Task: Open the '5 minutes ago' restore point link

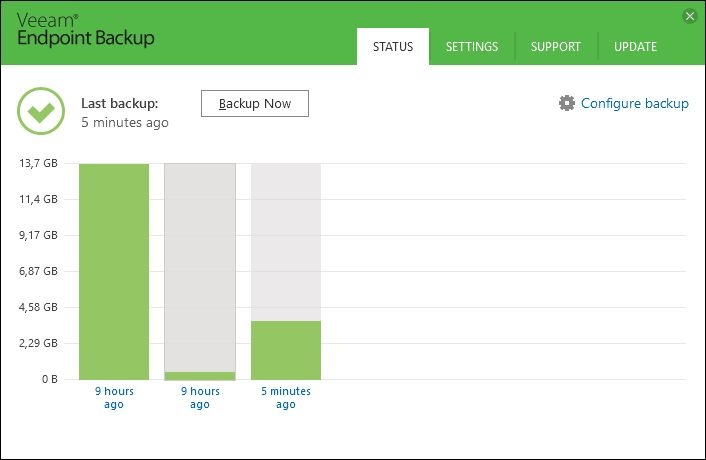Action: [x=286, y=397]
